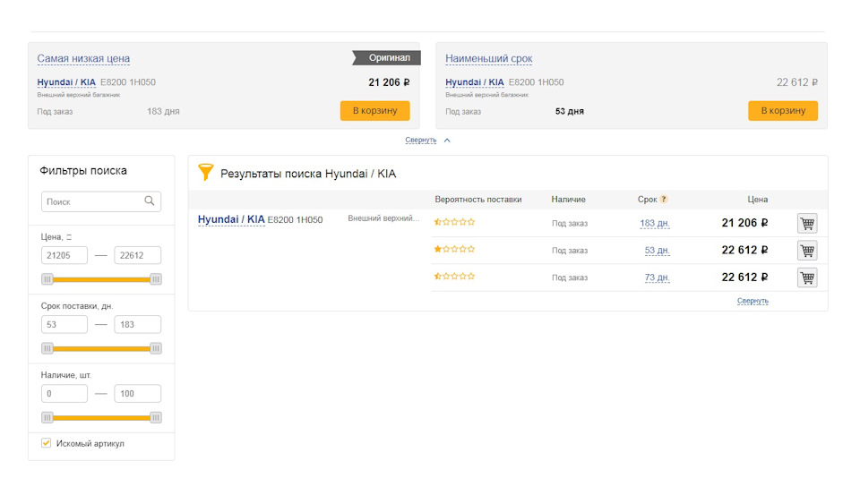The image size is (860, 504).
Task: Click cart icon for 53 дн. row
Action: pos(807,251)
